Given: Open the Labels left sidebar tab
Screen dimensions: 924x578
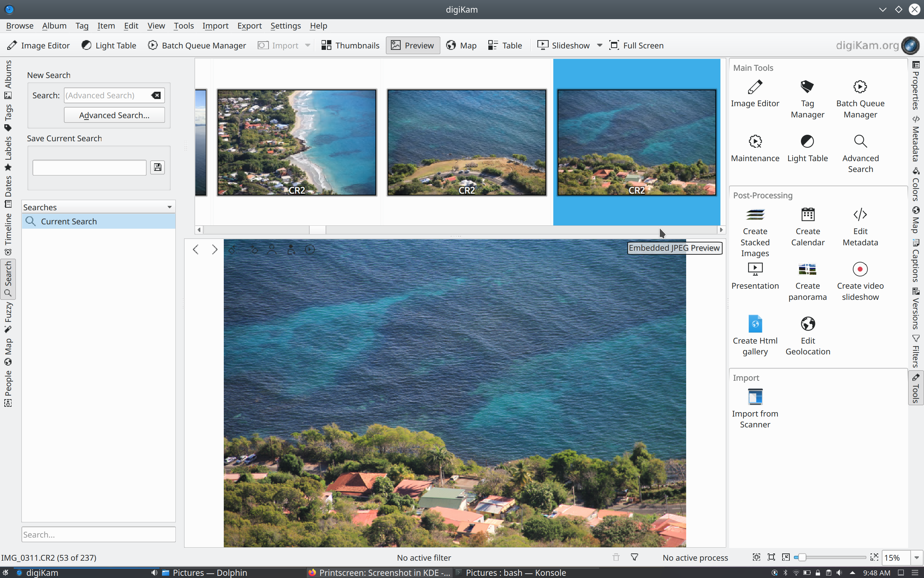Looking at the screenshot, I should click(8, 154).
